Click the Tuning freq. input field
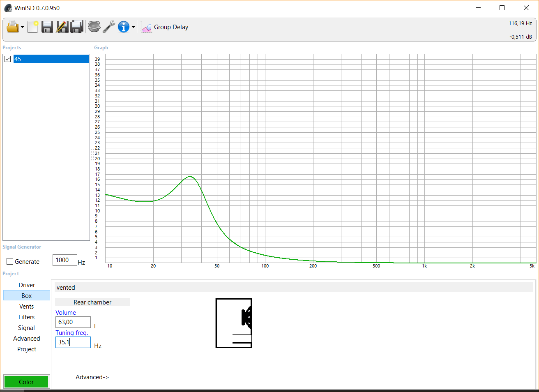 coord(73,342)
